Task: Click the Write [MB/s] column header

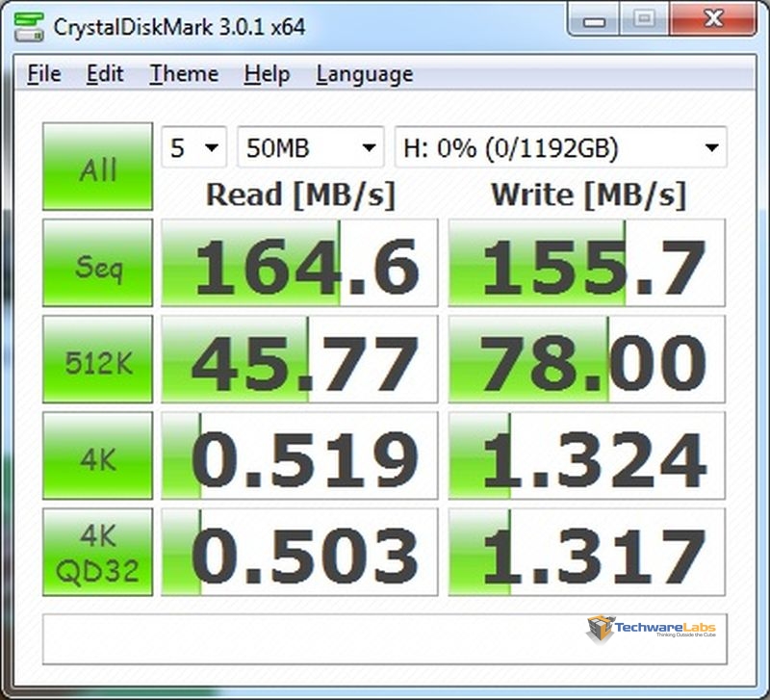Action: (x=588, y=195)
